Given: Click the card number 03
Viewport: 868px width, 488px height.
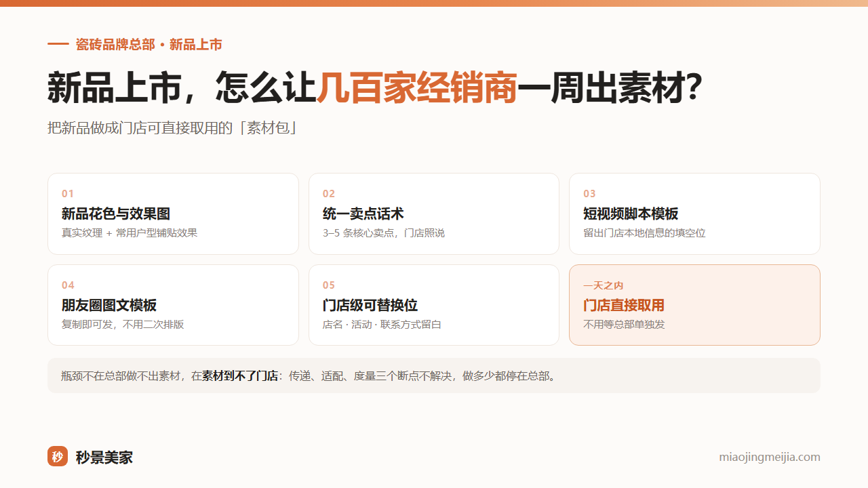Looking at the screenshot, I should 589,194.
